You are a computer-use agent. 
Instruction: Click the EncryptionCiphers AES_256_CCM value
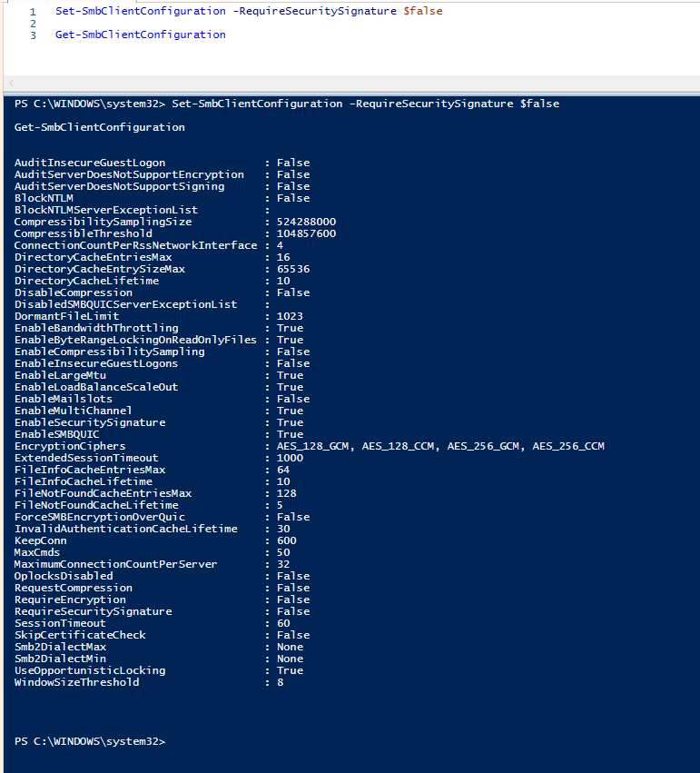coord(568,446)
